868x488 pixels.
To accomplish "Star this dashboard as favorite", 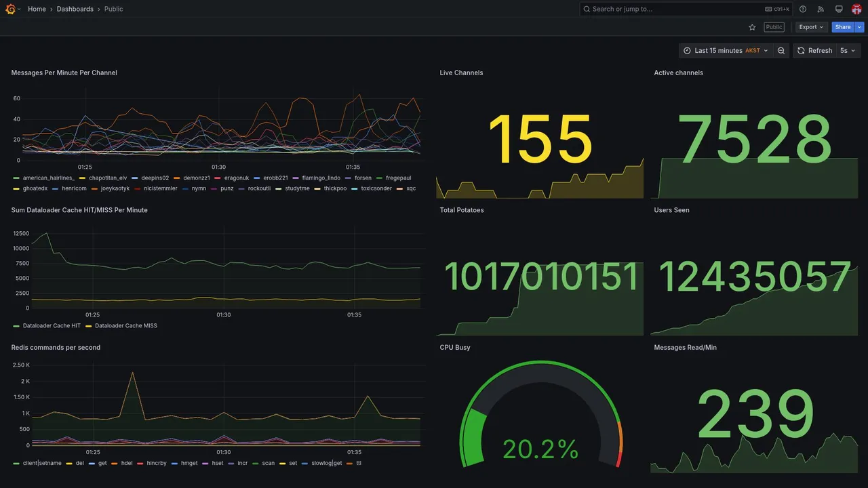I will [x=752, y=27].
